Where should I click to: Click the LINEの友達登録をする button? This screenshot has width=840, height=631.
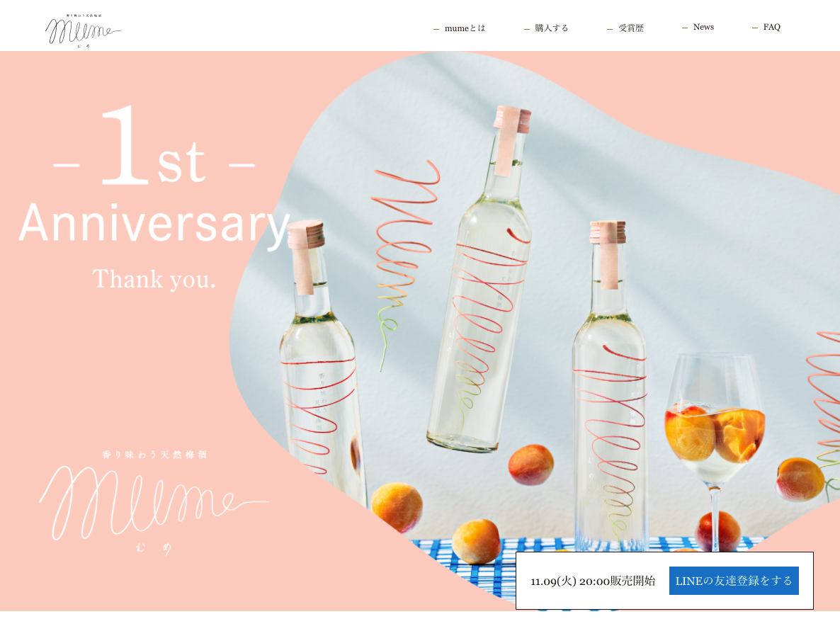733,581
